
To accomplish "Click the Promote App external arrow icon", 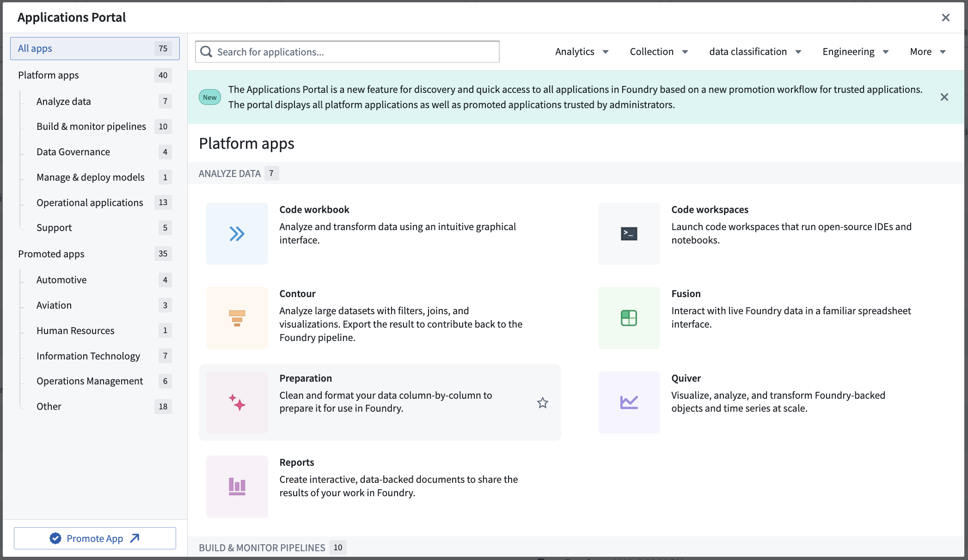I will coord(135,538).
